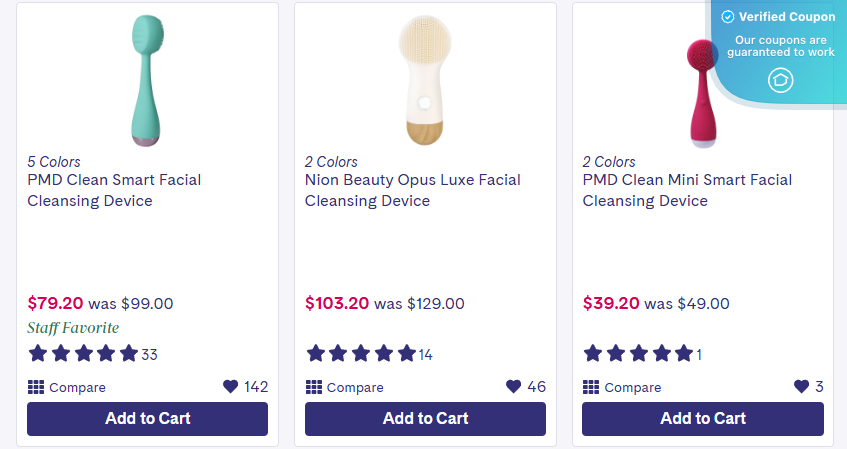Click heart icon on PMD Clean Smart card

(x=231, y=386)
